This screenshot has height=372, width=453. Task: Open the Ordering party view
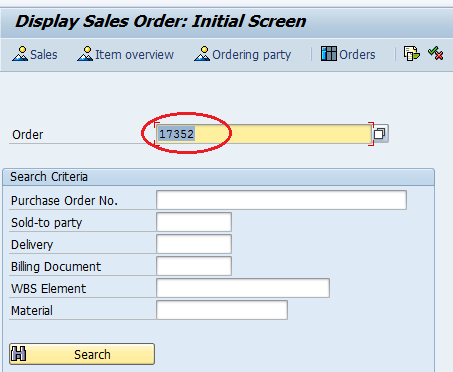tap(242, 54)
